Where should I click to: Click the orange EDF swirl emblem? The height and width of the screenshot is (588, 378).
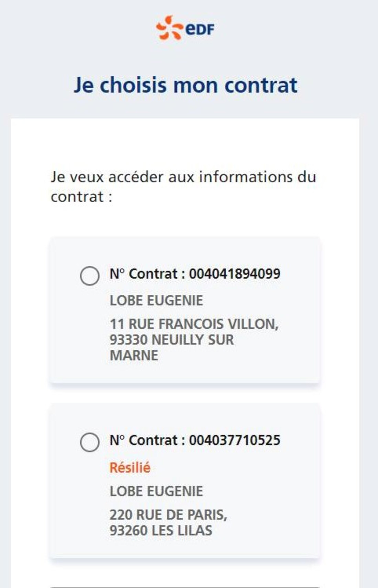tap(170, 28)
